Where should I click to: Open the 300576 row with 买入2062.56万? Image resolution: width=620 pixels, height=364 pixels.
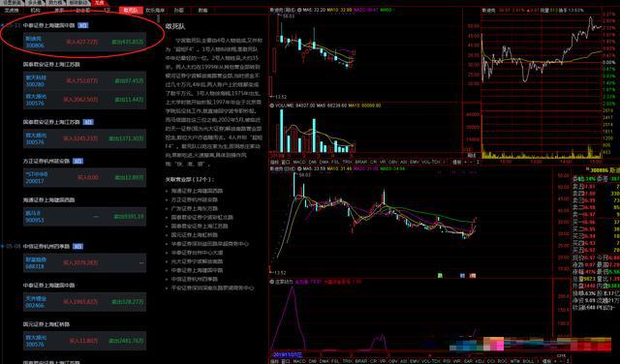[84, 100]
